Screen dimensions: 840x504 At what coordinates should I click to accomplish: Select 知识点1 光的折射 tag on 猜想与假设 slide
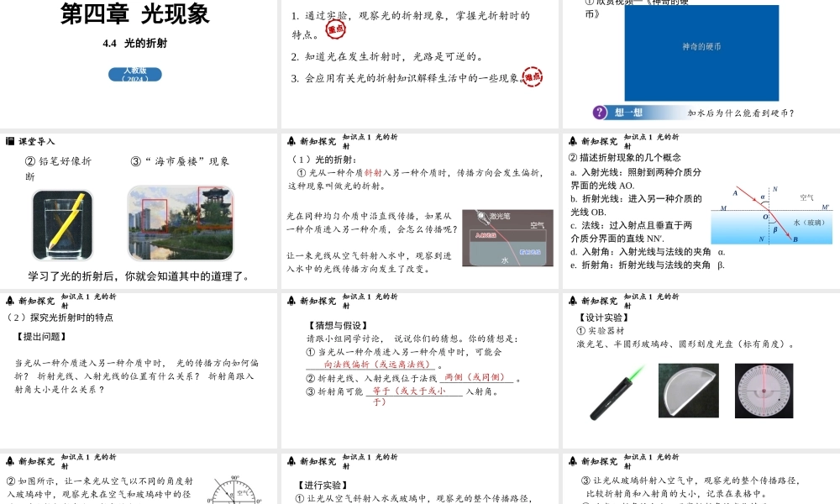point(370,301)
